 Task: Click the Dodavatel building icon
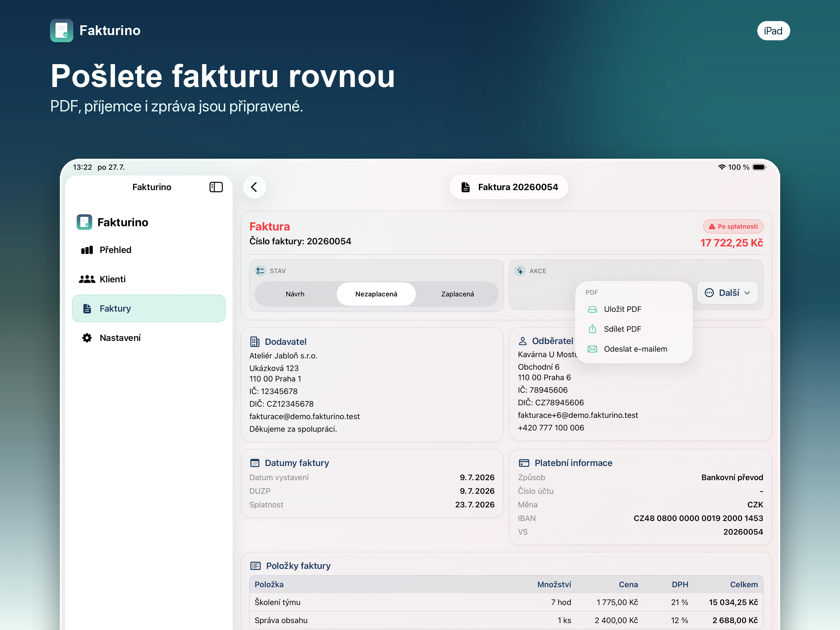tap(255, 342)
